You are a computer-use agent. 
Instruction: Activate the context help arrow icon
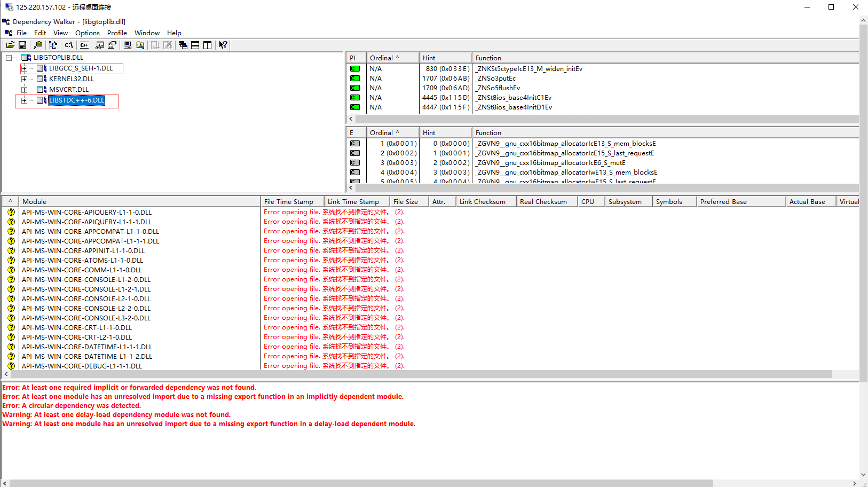click(223, 45)
